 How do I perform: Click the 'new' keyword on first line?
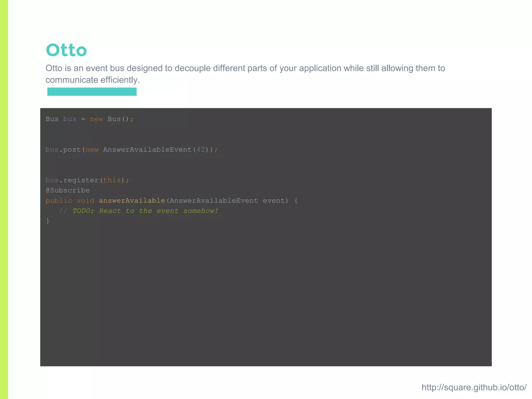pyautogui.click(x=96, y=119)
